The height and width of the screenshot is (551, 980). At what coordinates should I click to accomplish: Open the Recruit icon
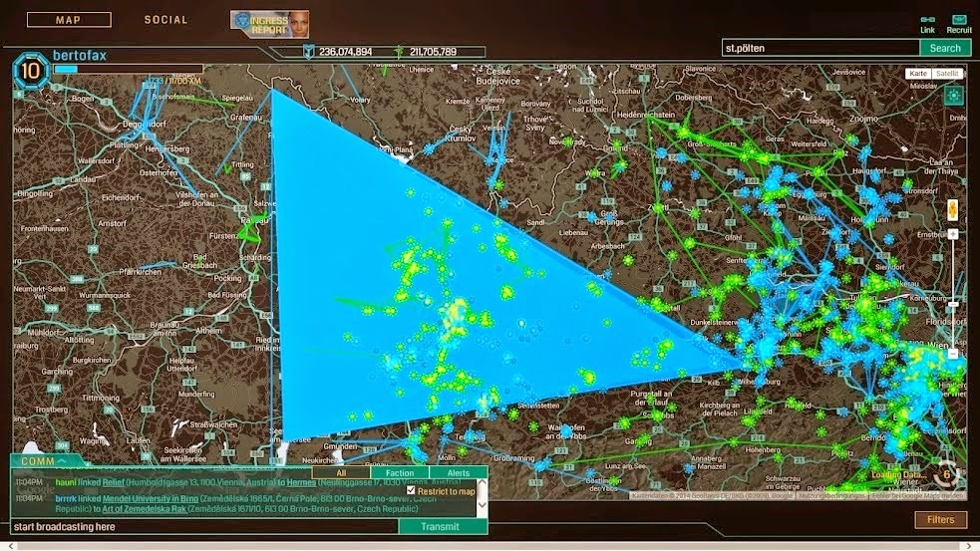point(959,20)
